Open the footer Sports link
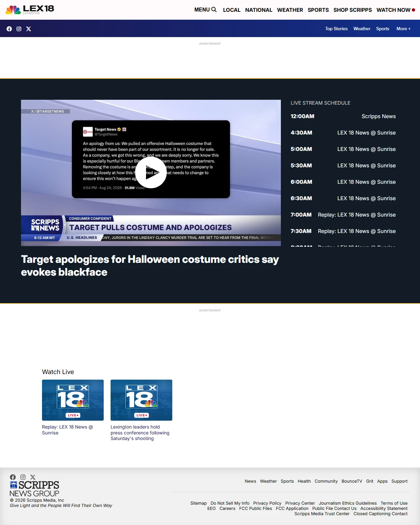The width and height of the screenshot is (420, 525). click(287, 481)
